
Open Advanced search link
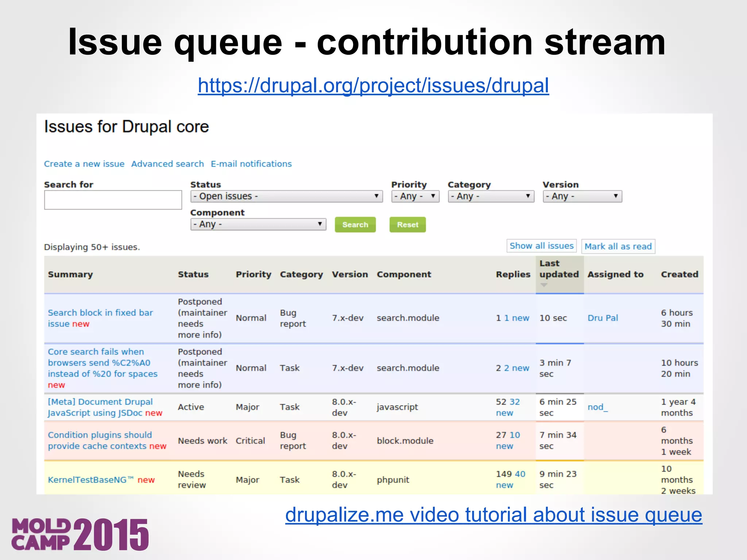coord(167,164)
